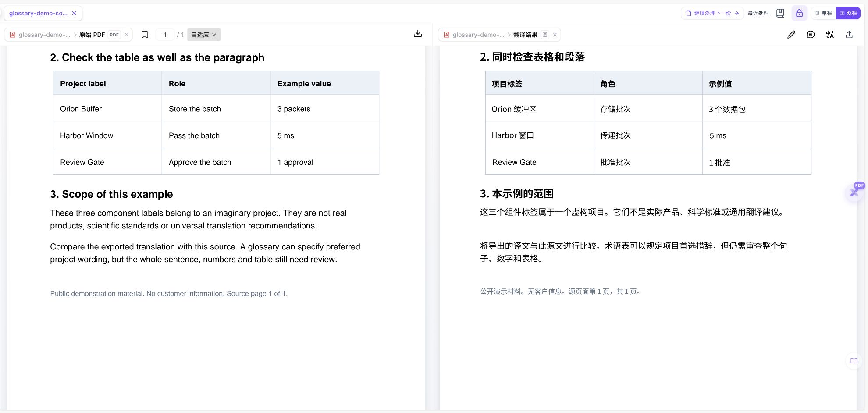Image resolution: width=868 pixels, height=413 pixels.
Task: Click the red PDF file icon in the 原始 PDF tab
Action: tap(13, 35)
